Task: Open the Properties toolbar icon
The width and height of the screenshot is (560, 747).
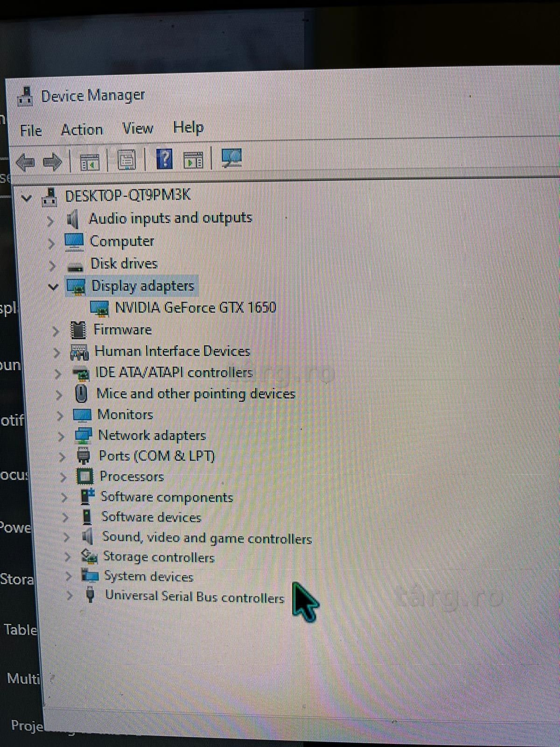Action: coord(126,160)
